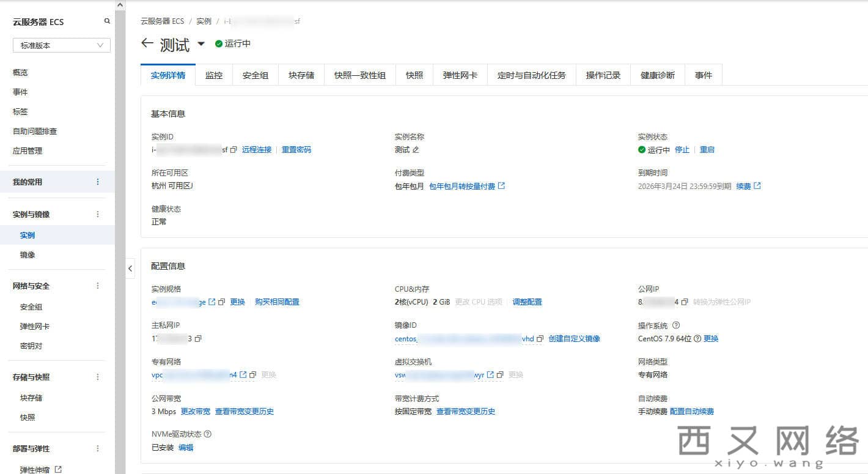Copy the image ID using copy icon

click(540, 339)
